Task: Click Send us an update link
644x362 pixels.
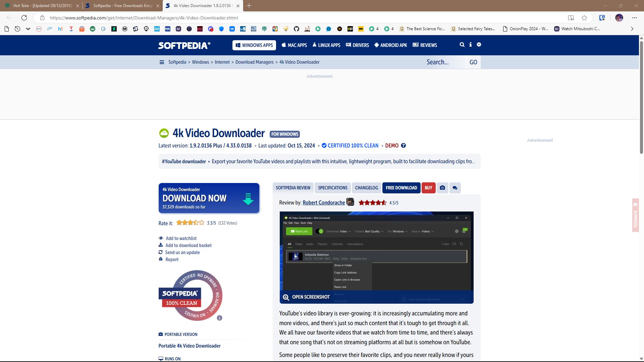Action: 182,252
